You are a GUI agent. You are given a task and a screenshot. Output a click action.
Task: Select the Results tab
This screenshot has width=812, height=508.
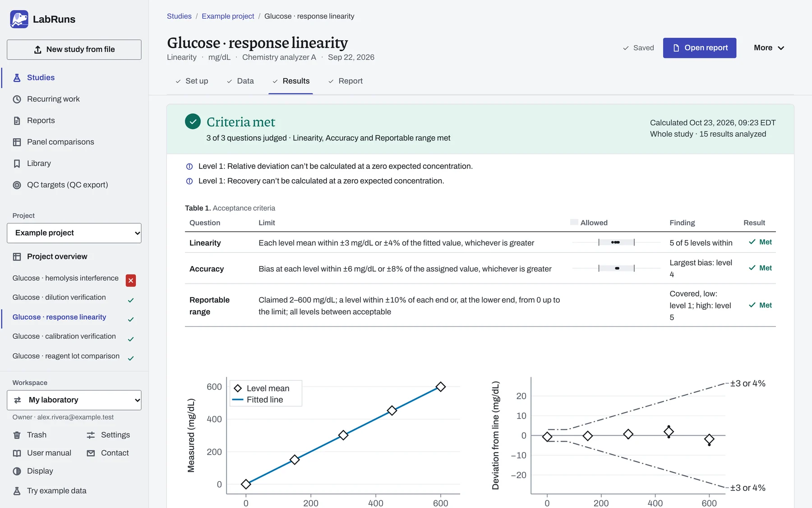click(291, 81)
